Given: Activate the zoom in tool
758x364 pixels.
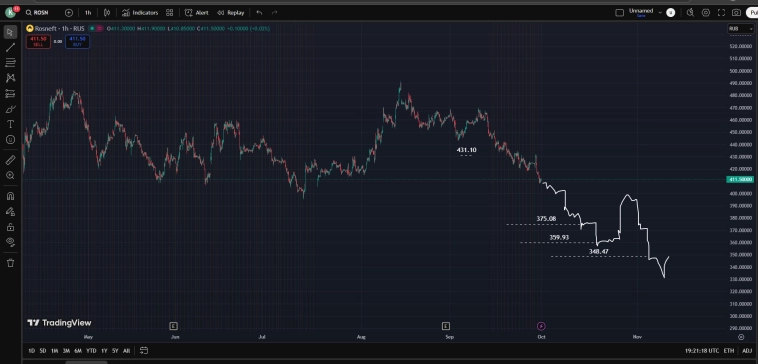Looking at the screenshot, I should (10, 175).
